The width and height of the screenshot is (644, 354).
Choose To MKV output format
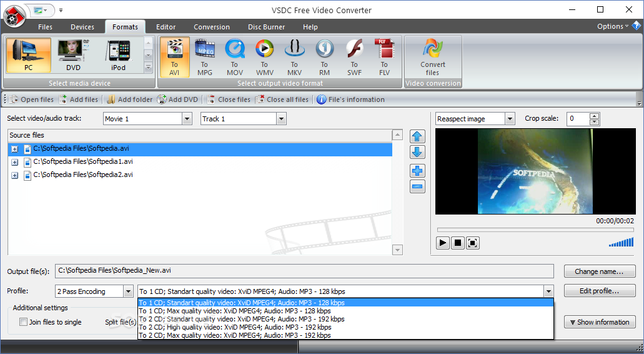tap(294, 57)
